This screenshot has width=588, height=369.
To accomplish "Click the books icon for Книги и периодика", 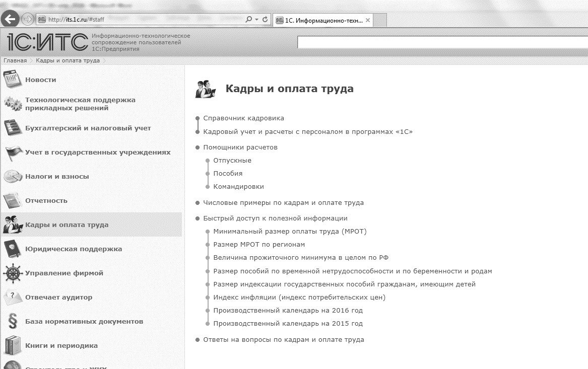I will click(x=13, y=345).
